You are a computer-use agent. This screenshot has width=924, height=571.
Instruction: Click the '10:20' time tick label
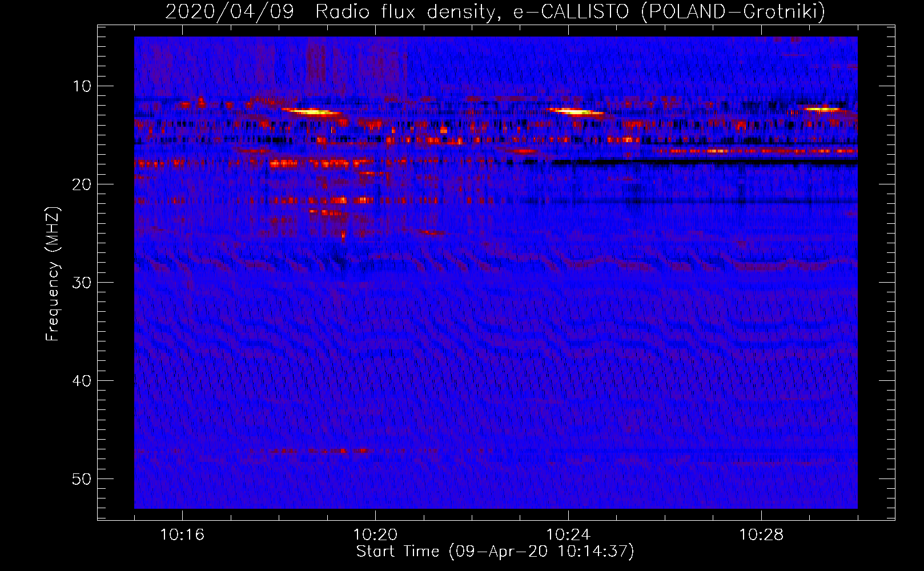point(375,535)
